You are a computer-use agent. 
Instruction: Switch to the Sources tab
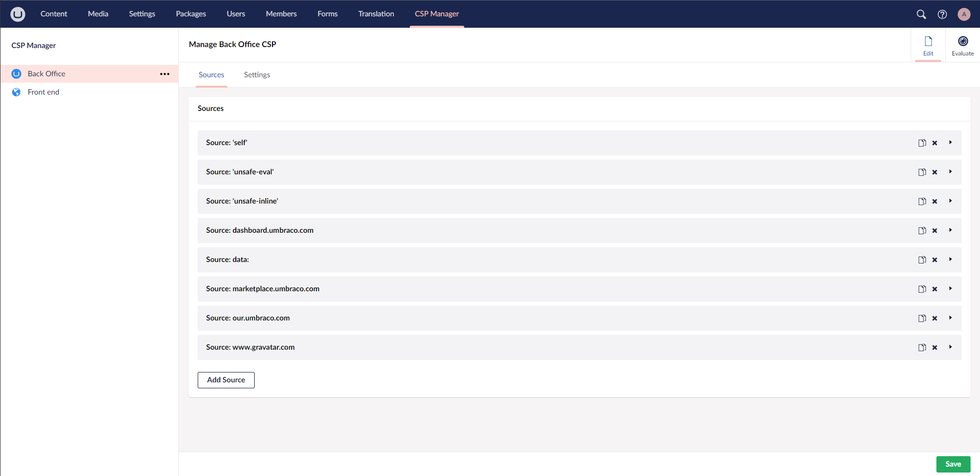click(212, 75)
